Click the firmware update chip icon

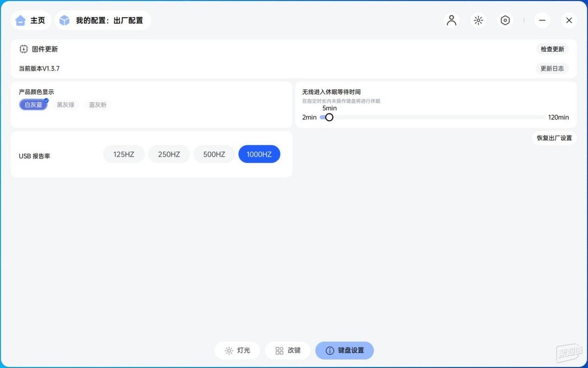click(24, 49)
